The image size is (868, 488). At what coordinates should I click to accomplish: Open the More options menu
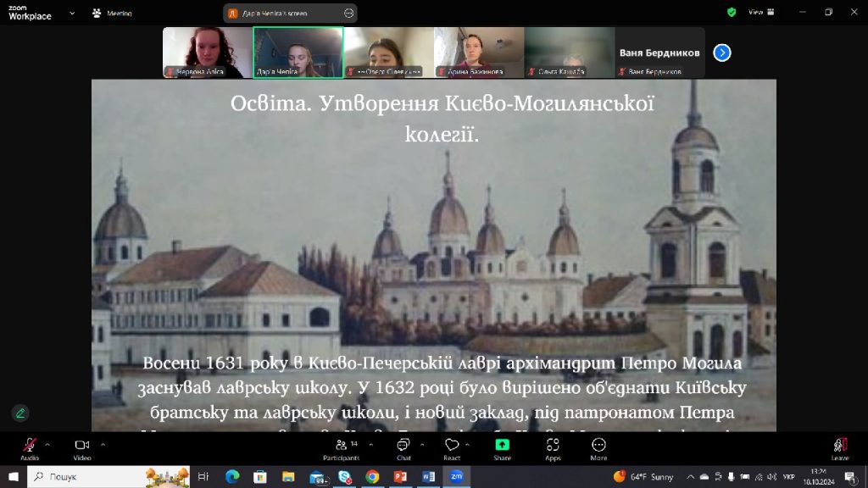tap(598, 449)
